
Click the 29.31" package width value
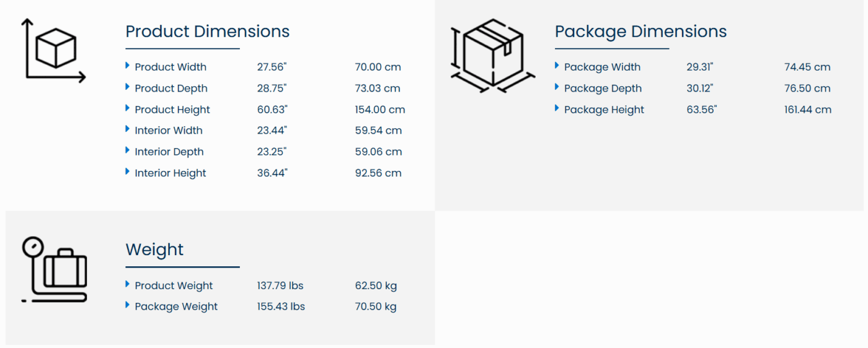click(700, 67)
